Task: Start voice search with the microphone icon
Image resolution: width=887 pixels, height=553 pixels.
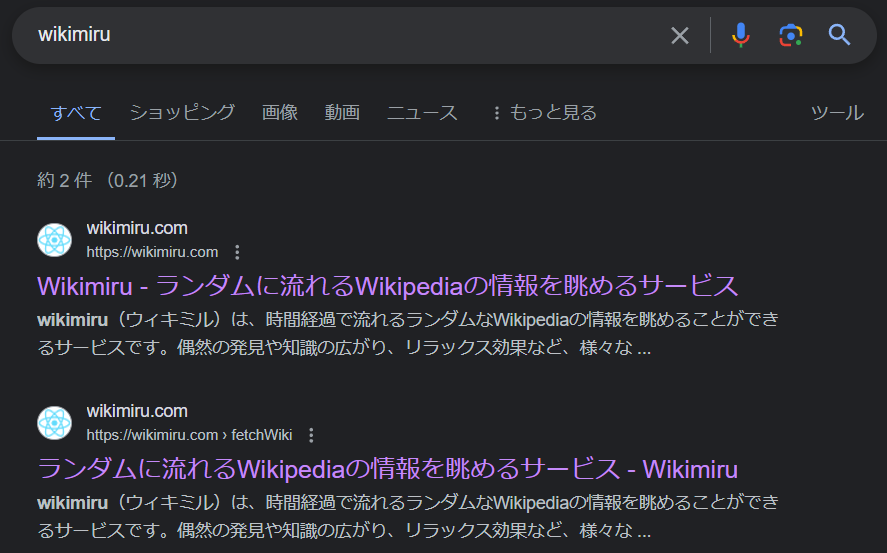Action: pyautogui.click(x=740, y=35)
